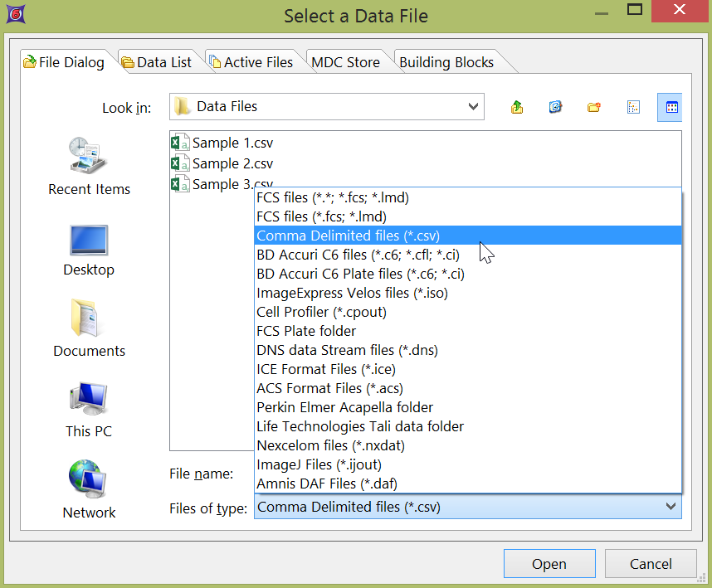Switch to List view icon

tap(632, 107)
